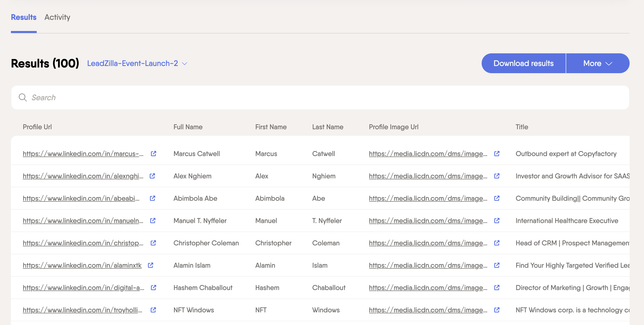Open the troyholli LinkedIn profile link
644x325 pixels.
(x=82, y=310)
